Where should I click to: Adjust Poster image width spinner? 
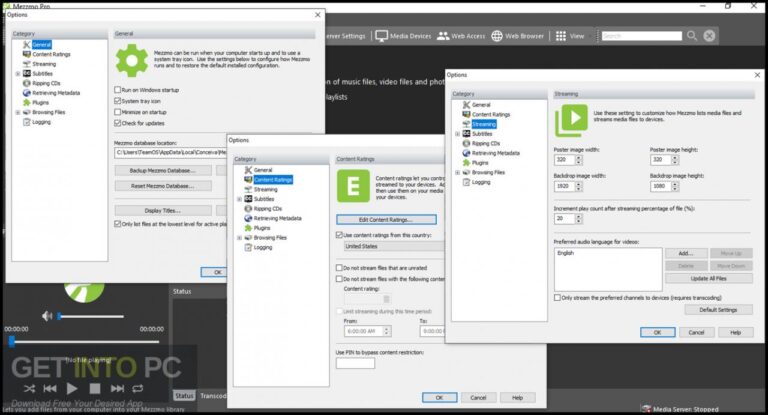(x=578, y=160)
